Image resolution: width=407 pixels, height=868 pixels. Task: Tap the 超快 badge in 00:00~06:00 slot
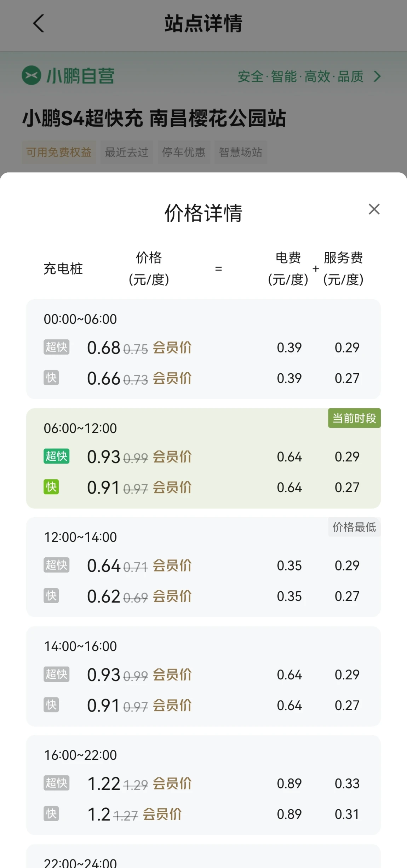click(56, 347)
